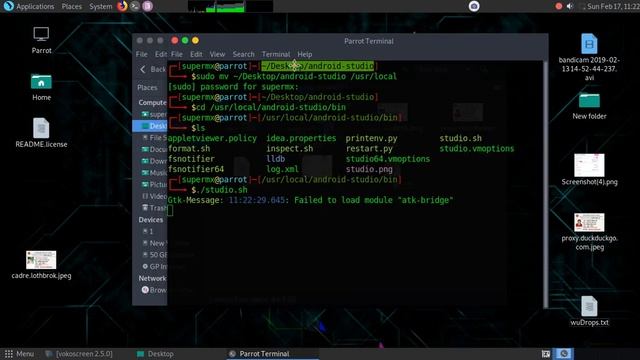Select Desktop in file manager sidebar
This screenshot has width=640, height=360.
151,126
